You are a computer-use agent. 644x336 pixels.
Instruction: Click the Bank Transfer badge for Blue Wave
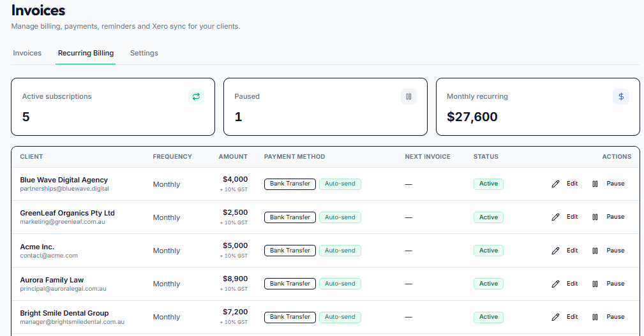(290, 184)
